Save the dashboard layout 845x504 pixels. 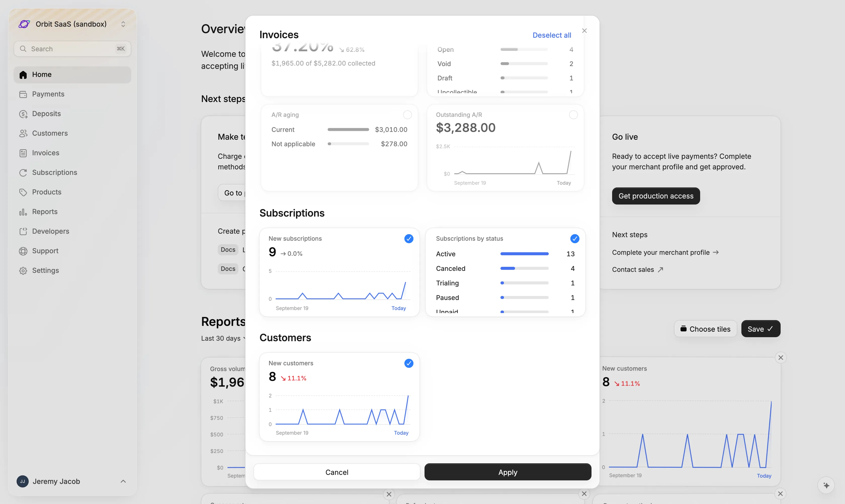(x=760, y=329)
